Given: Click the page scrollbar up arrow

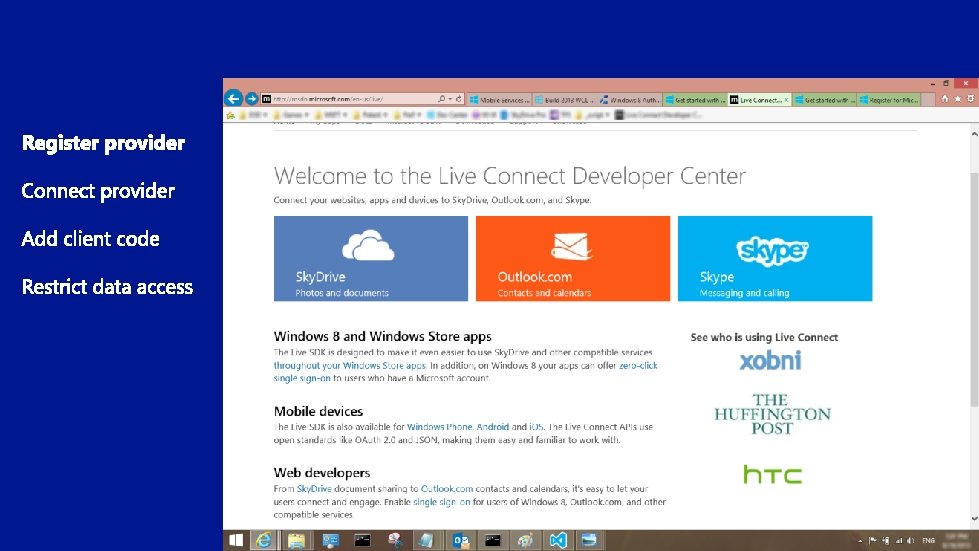Looking at the screenshot, I should [x=974, y=134].
